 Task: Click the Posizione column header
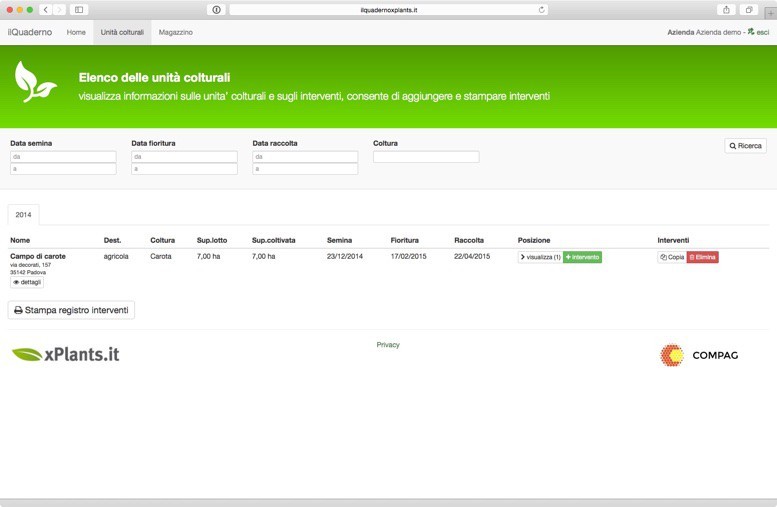534,240
